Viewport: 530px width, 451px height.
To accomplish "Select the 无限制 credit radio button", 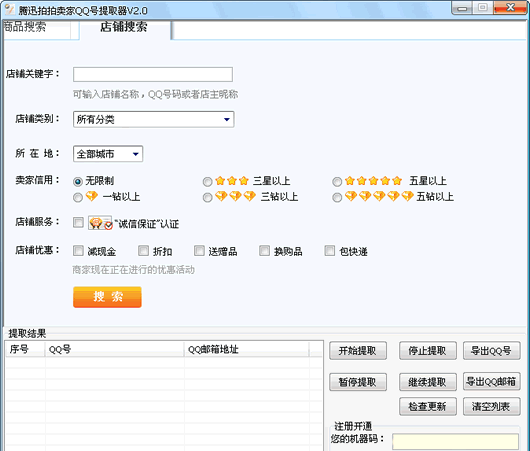I will 78,182.
